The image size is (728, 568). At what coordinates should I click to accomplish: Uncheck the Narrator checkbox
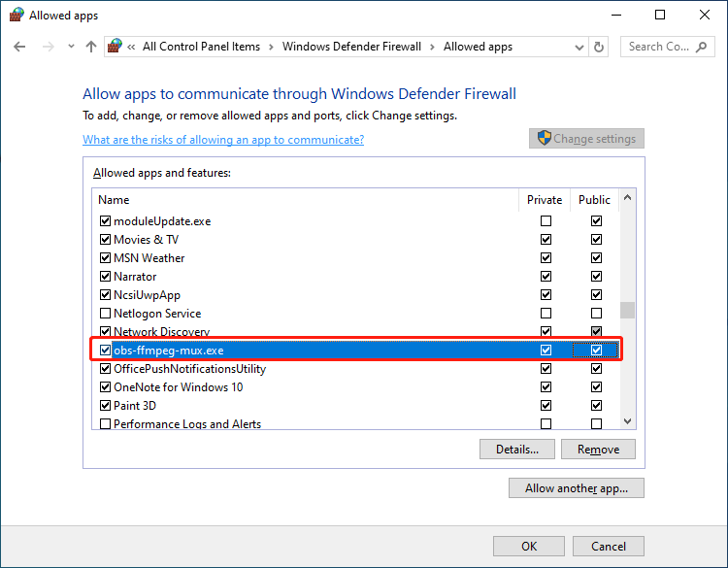(106, 277)
